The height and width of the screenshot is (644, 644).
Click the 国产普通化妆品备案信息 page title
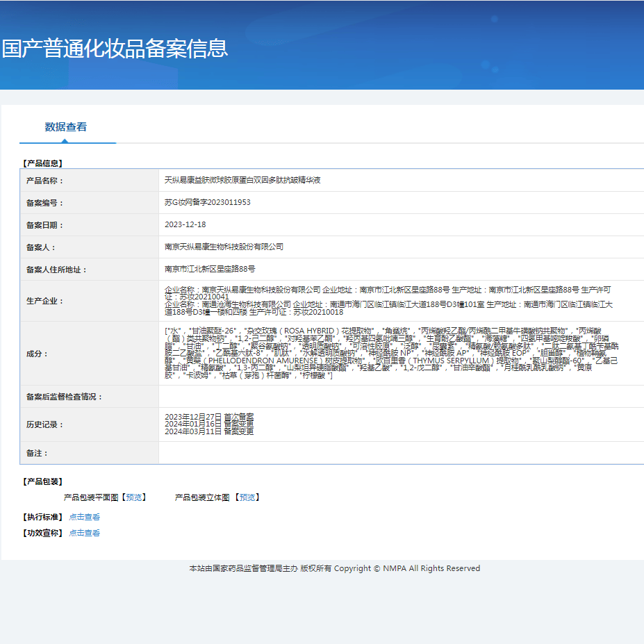(x=115, y=49)
